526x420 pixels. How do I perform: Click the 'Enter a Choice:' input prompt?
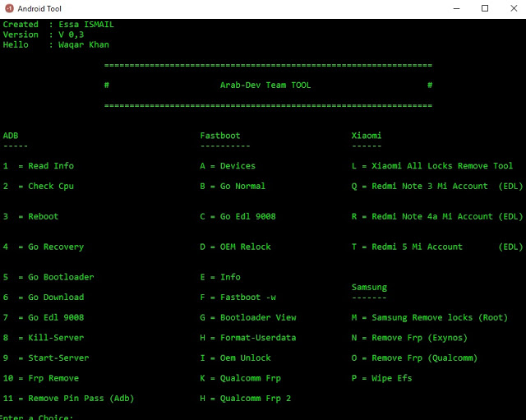[x=38, y=417]
